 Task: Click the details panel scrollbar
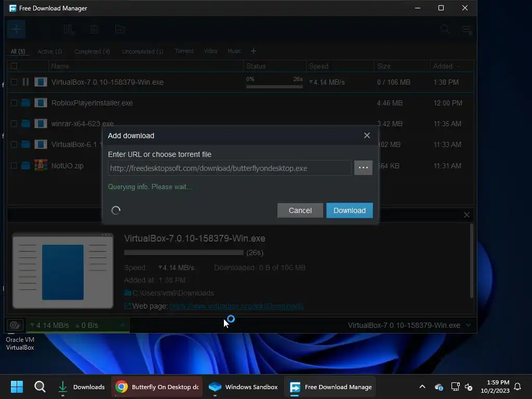coord(471,261)
